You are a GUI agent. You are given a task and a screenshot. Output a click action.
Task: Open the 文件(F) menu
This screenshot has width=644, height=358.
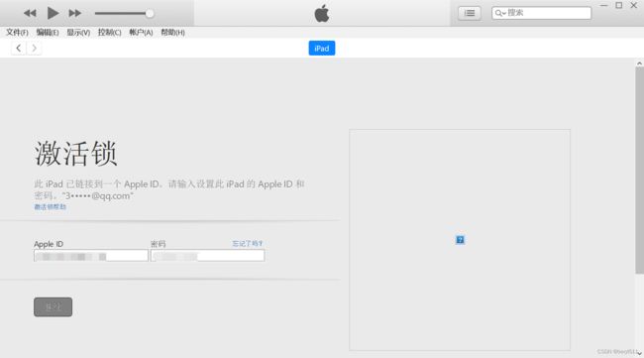pyautogui.click(x=17, y=32)
